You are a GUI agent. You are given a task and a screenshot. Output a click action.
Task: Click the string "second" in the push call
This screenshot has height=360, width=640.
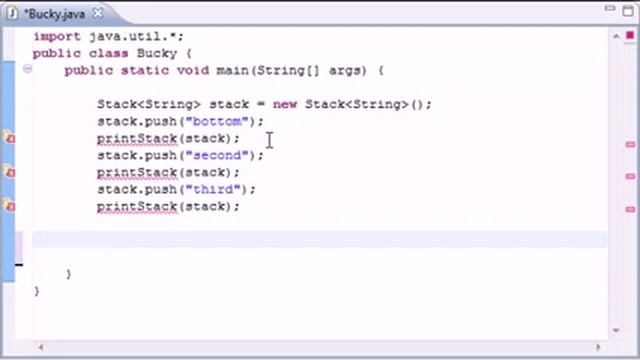pyautogui.click(x=217, y=156)
